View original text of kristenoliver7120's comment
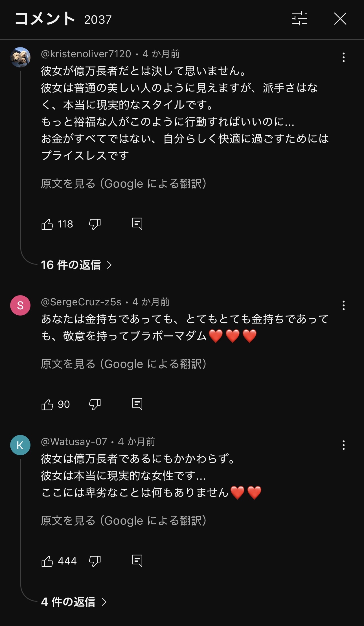Screen dimensions: 364x626 click(x=124, y=184)
